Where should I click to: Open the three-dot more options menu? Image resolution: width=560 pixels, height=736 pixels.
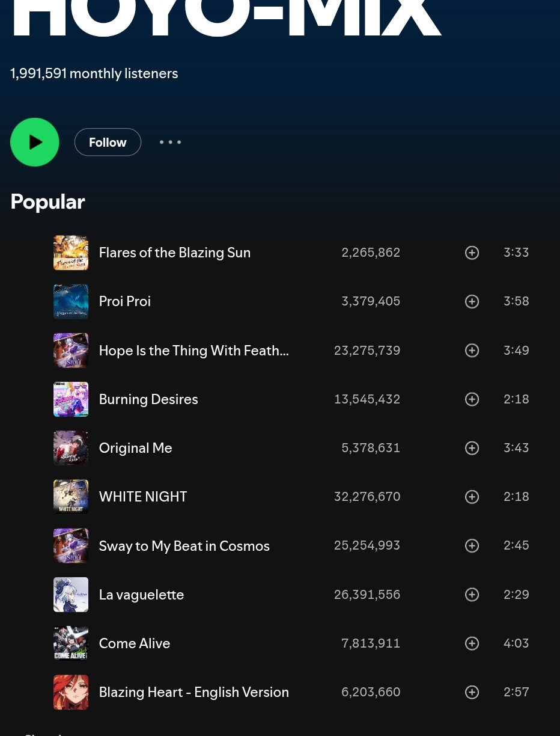(170, 142)
